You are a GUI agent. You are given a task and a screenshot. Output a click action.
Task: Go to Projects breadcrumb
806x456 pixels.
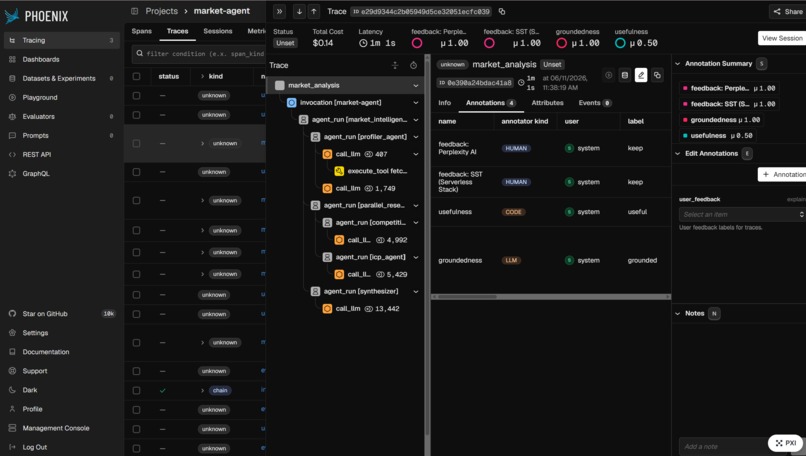[x=161, y=11]
